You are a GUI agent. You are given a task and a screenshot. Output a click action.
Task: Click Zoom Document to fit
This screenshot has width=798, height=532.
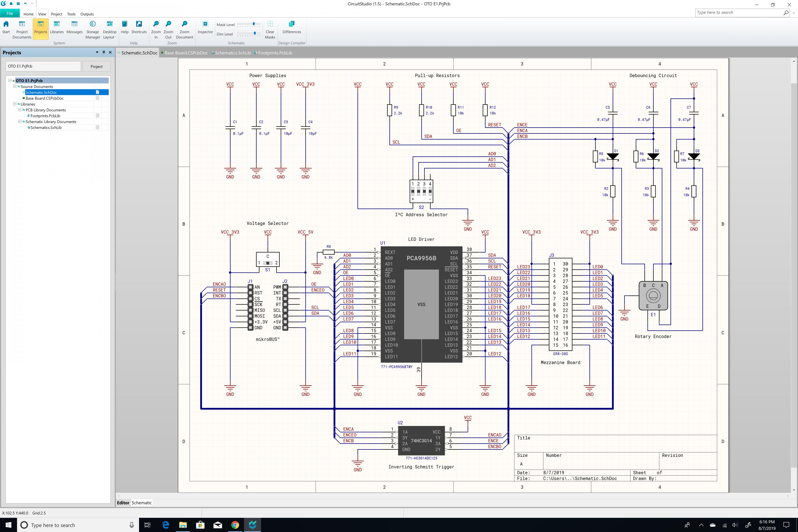[184, 30]
